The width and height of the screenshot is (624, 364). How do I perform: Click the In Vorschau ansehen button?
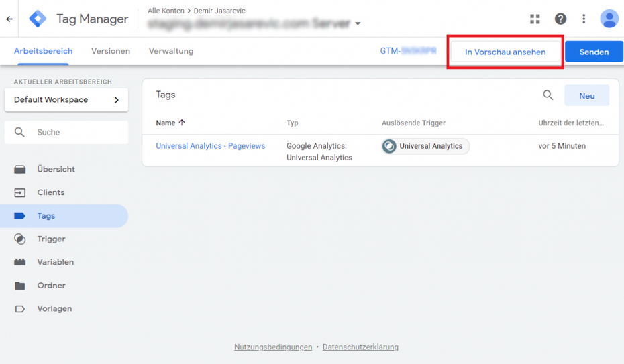(505, 52)
